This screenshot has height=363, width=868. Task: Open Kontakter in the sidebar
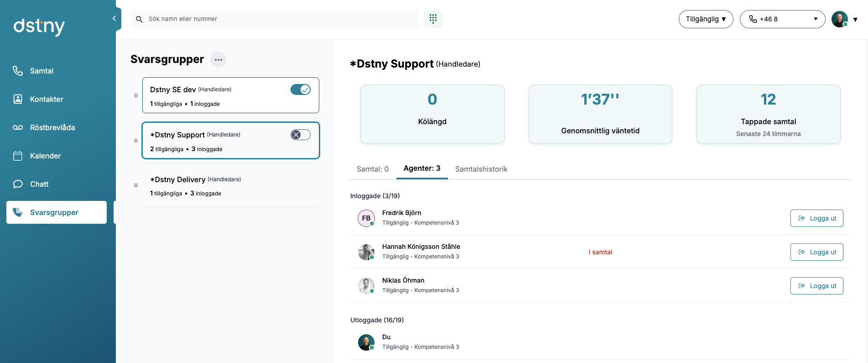46,99
